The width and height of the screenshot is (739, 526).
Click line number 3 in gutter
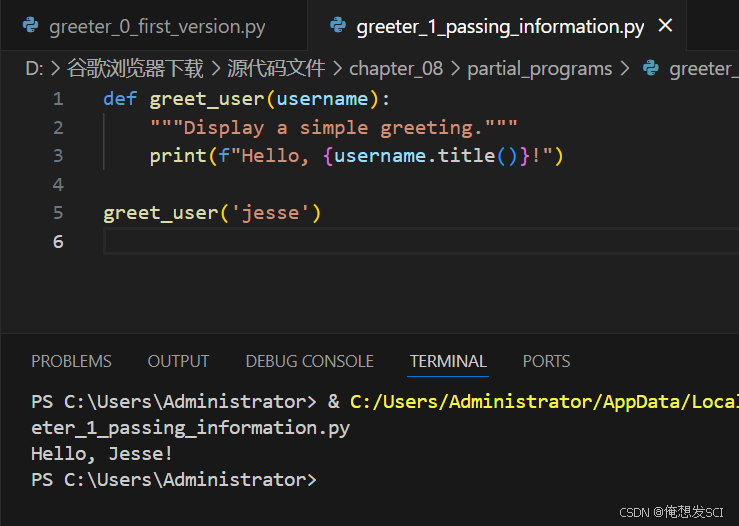coord(58,156)
